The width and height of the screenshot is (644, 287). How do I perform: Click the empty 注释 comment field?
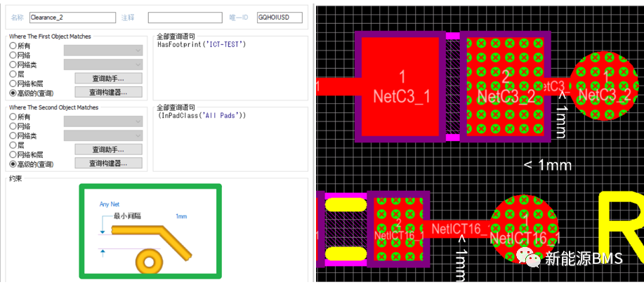point(185,18)
